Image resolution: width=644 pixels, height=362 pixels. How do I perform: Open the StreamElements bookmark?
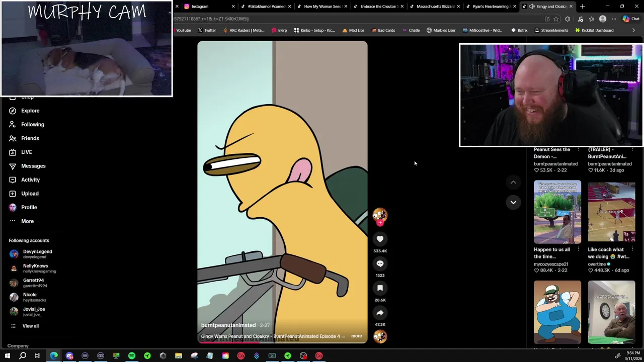point(551,30)
